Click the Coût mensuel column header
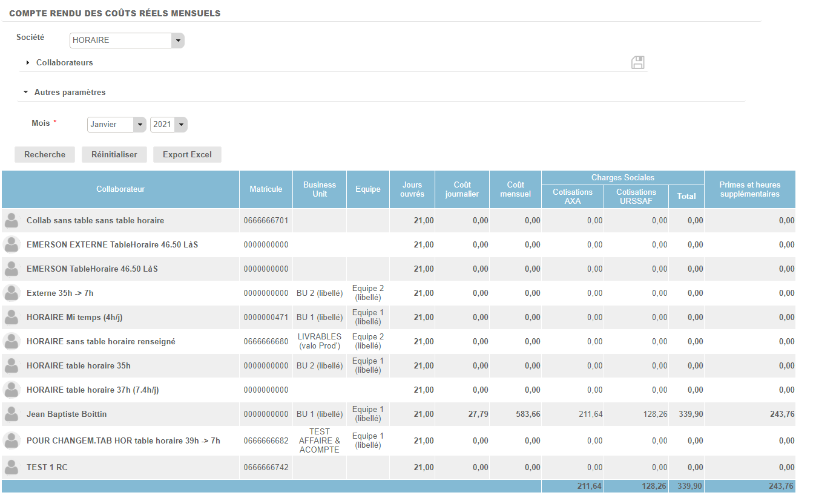 (515, 189)
